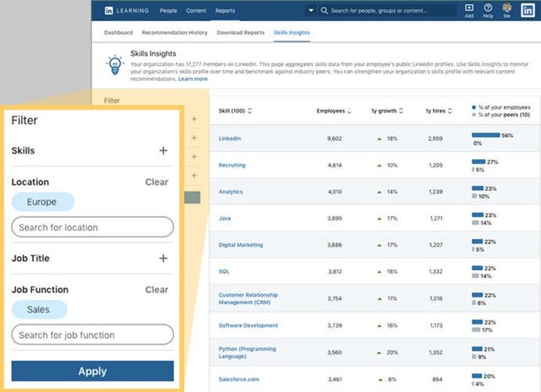Viewport: 541px width, 392px height.
Task: Expand the Skills filter plus
Action: tap(163, 150)
